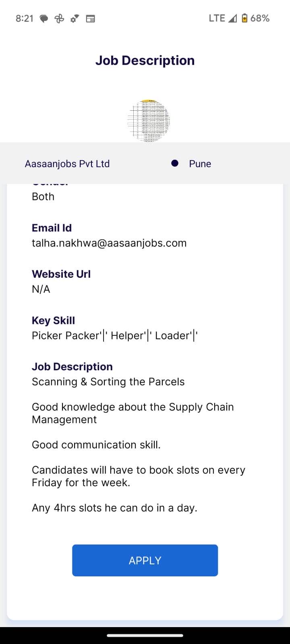Tap the cellular signal strength icon

[x=232, y=19]
